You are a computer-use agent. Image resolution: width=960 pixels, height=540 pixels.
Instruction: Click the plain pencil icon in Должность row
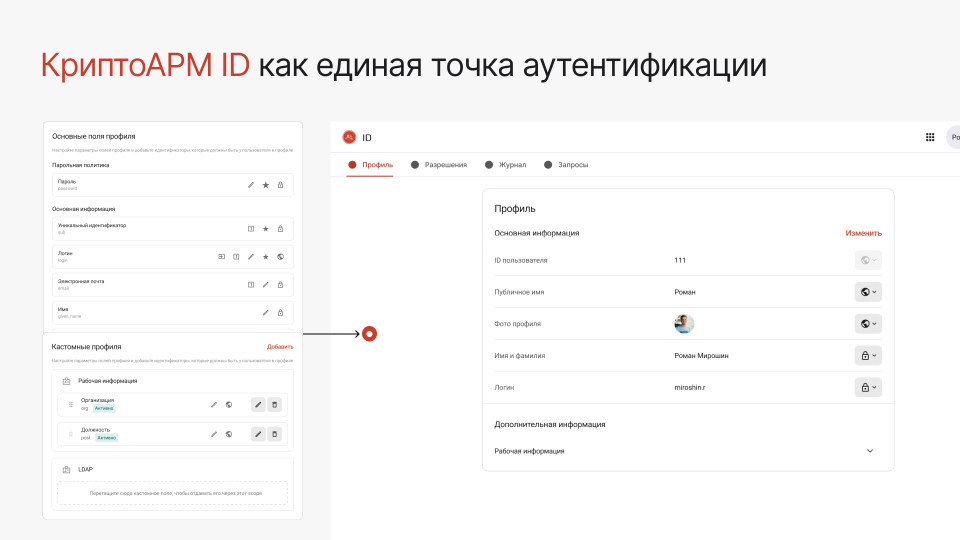214,434
